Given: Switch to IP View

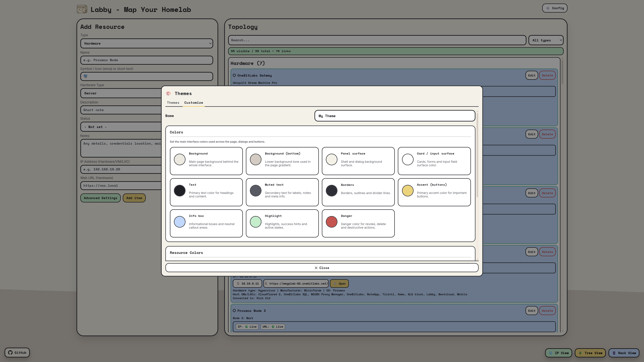Looking at the screenshot, I should coord(558,353).
